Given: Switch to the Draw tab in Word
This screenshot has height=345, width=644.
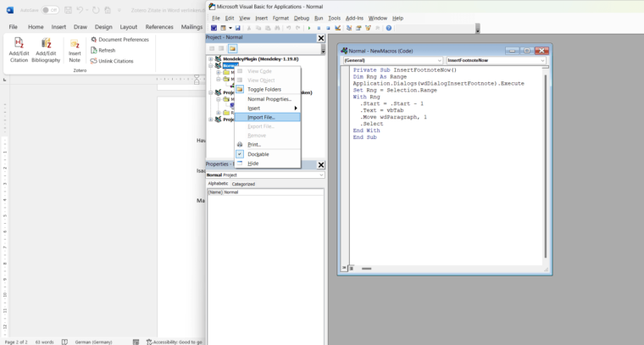Looking at the screenshot, I should (80, 26).
